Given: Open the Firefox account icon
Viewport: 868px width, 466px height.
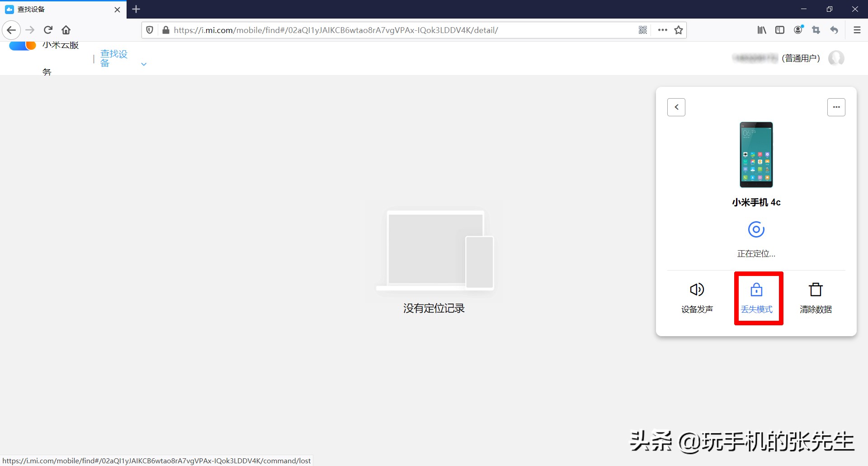Looking at the screenshot, I should click(x=798, y=30).
